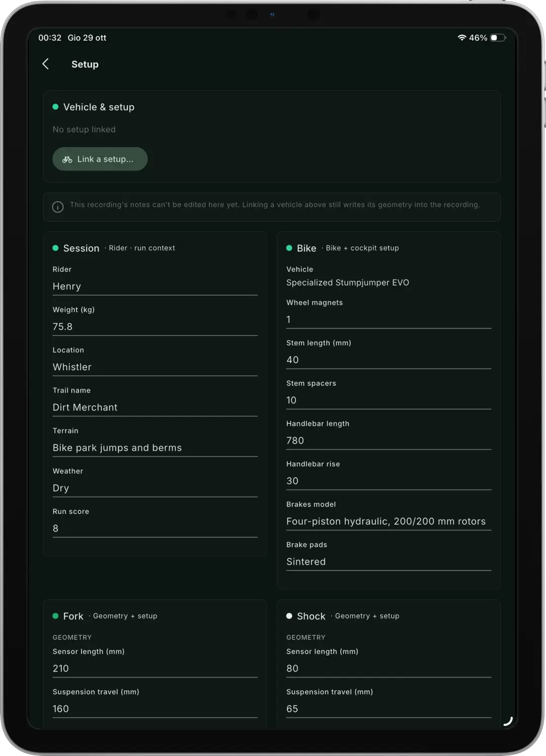
Task: Tap the info icon beside the recording notice
Action: [x=58, y=207]
